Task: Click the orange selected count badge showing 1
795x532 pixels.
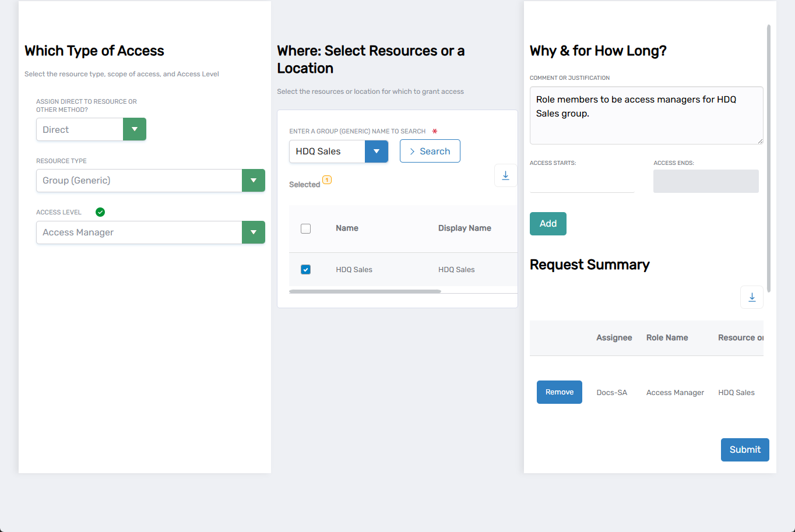Action: tap(326, 180)
